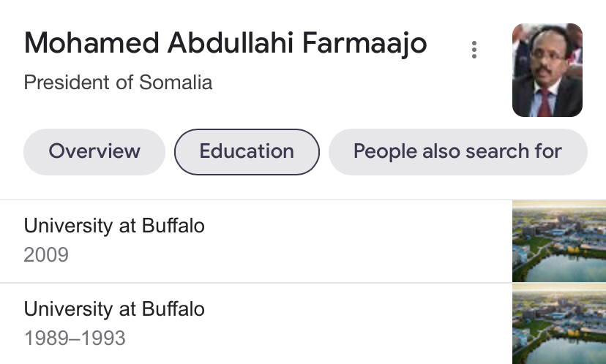Click the lake in the bottom campus photo
Screen dimensions: 606x364
click(x=566, y=352)
